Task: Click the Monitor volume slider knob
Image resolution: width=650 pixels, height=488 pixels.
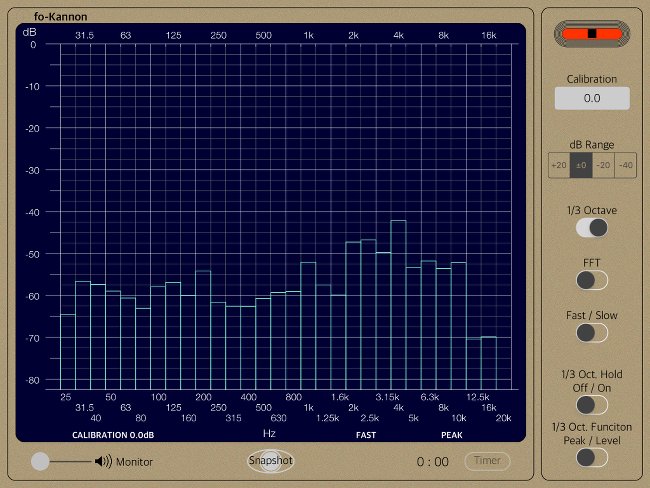Action: [x=40, y=461]
